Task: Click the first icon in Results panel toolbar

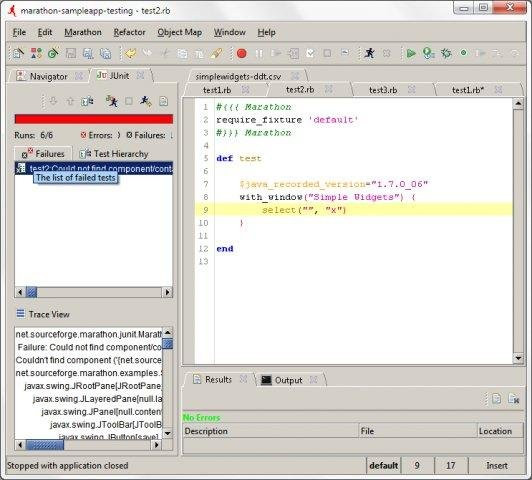Action: pyautogui.click(x=496, y=399)
